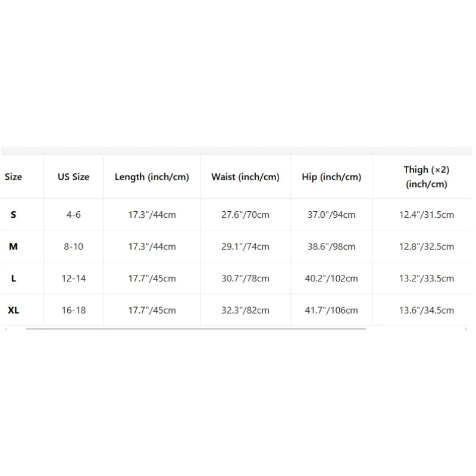Viewport: 476px width, 476px height.
Task: Click the Length (inch/cm) header
Action: [x=152, y=177]
